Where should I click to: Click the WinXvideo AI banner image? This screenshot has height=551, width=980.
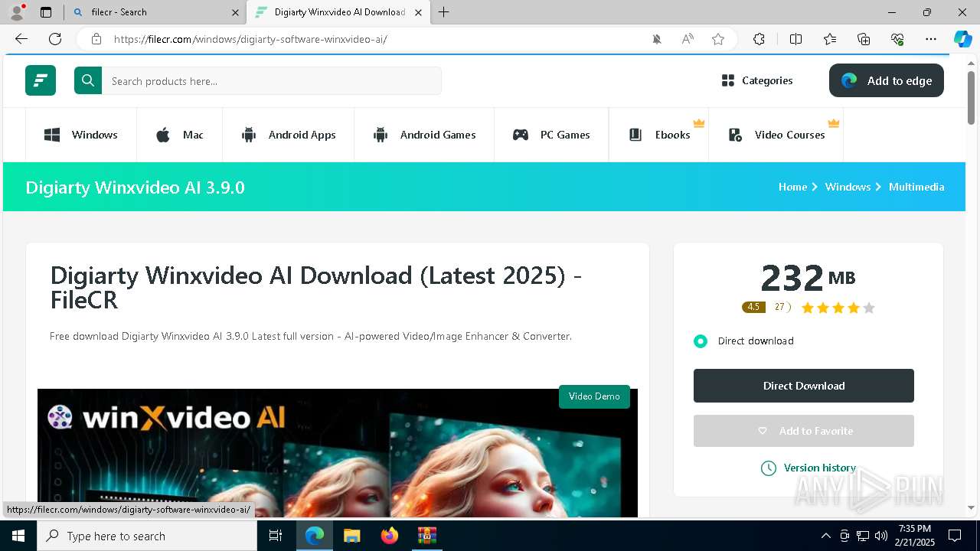click(338, 453)
